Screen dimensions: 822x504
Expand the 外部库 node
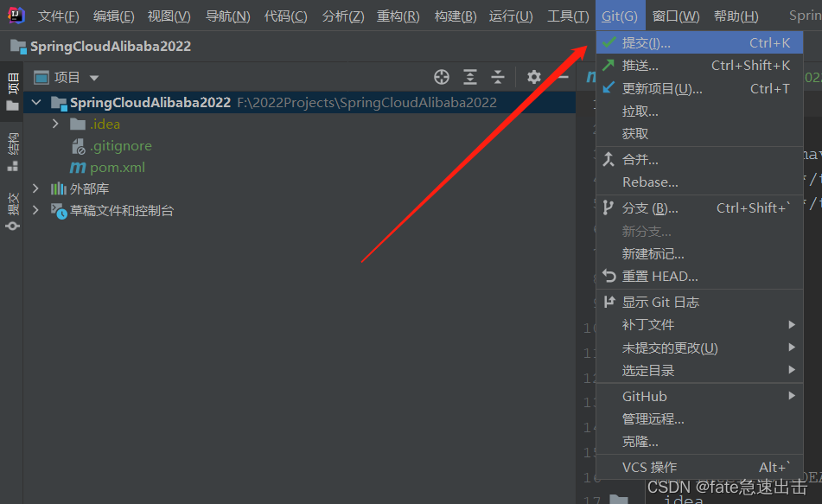pyautogui.click(x=35, y=188)
